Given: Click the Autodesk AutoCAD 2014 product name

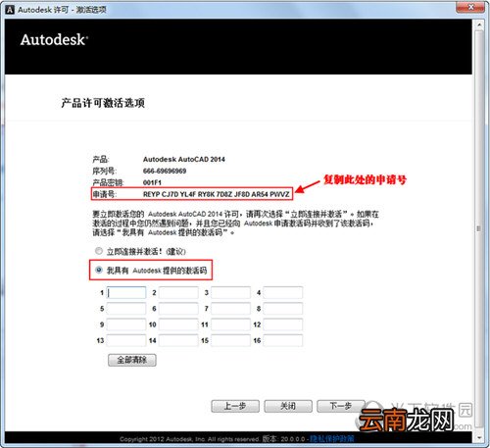Looking at the screenshot, I should (x=184, y=159).
